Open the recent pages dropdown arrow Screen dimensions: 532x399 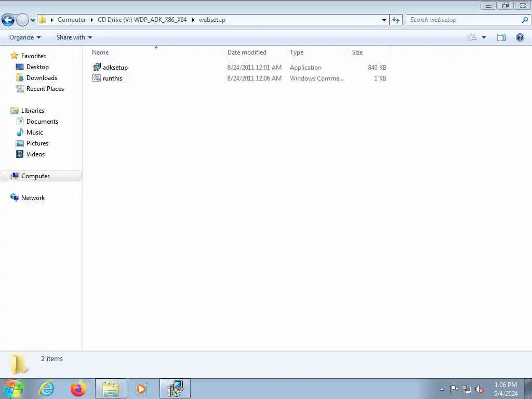click(33, 20)
